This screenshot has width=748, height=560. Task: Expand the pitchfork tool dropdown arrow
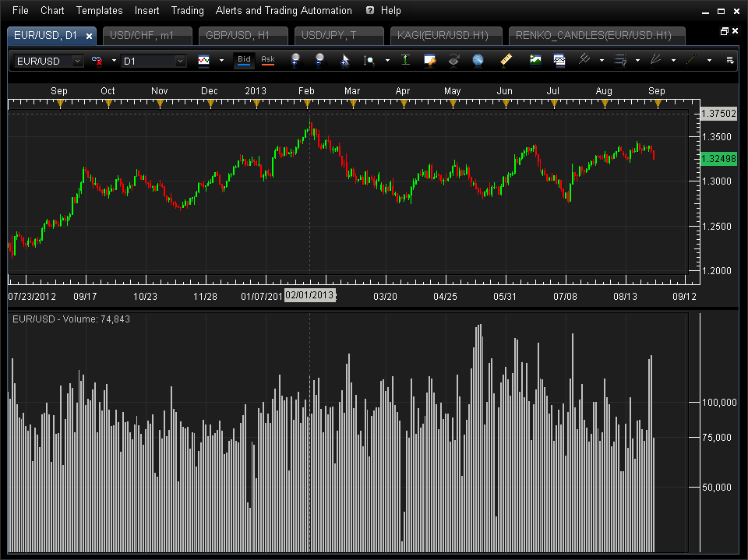tap(602, 61)
